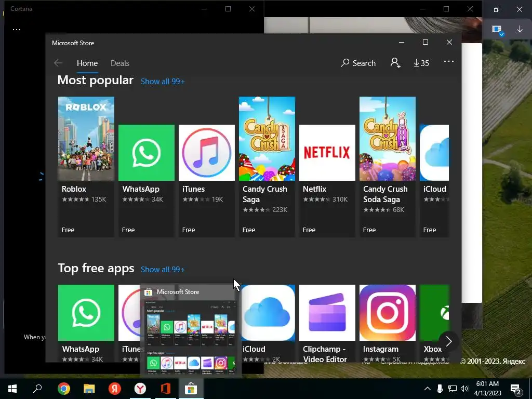Screen dimensions: 532x399
Task: Go back with the Store back arrow
Action: point(58,63)
